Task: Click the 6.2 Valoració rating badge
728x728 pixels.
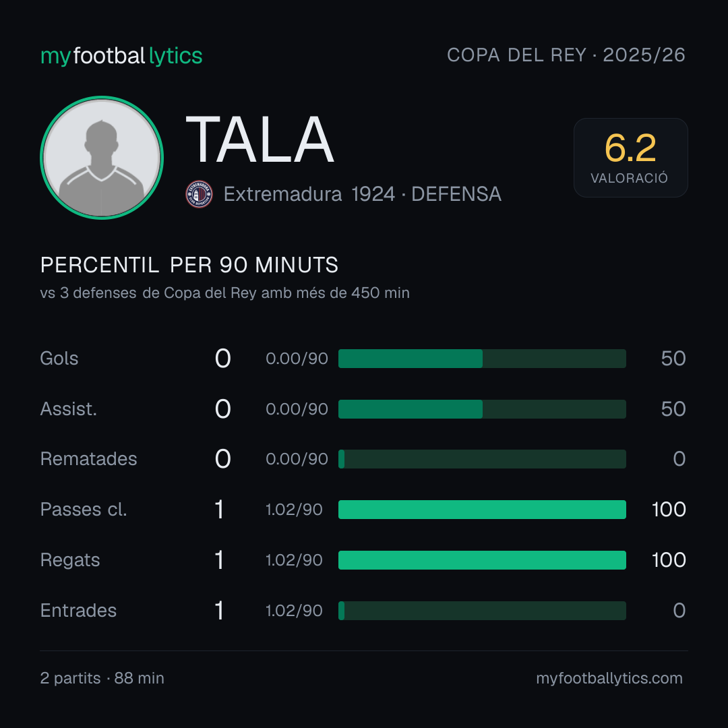Action: (630, 157)
